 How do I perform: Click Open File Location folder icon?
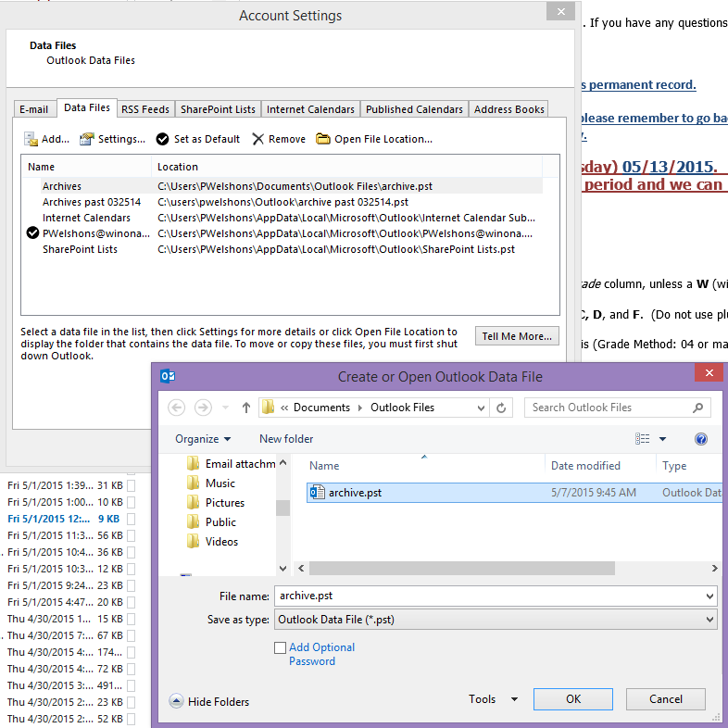click(323, 139)
